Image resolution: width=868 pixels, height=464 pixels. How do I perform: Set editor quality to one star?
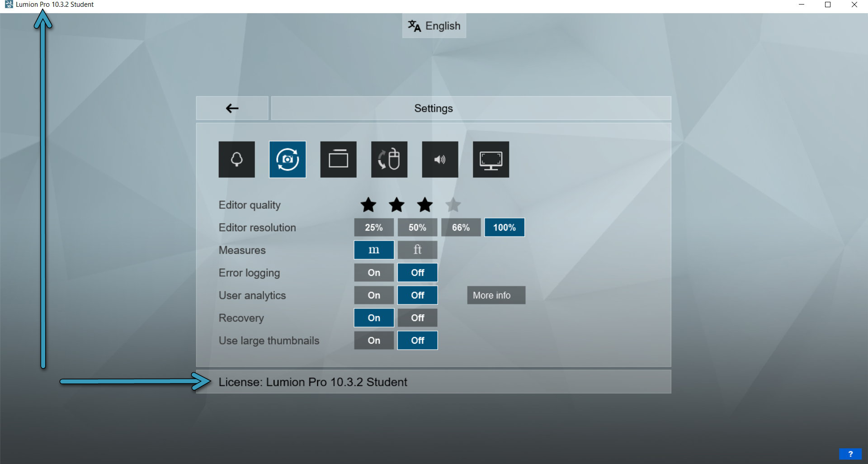point(368,205)
